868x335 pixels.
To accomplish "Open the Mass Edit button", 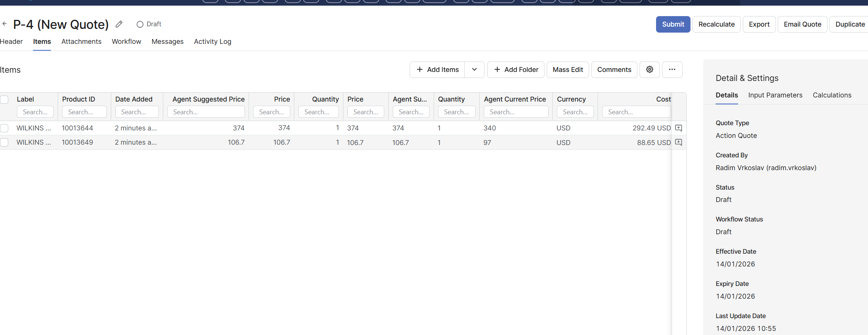I will coord(567,70).
